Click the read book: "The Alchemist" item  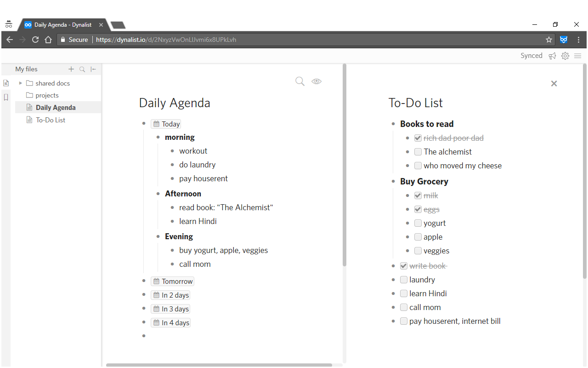click(226, 207)
